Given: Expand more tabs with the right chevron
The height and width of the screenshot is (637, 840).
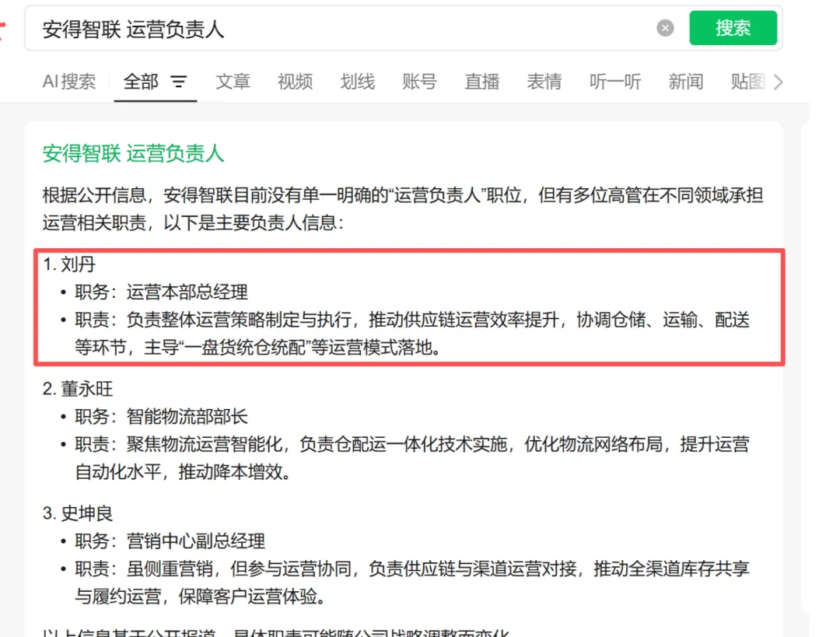Looking at the screenshot, I should (779, 82).
